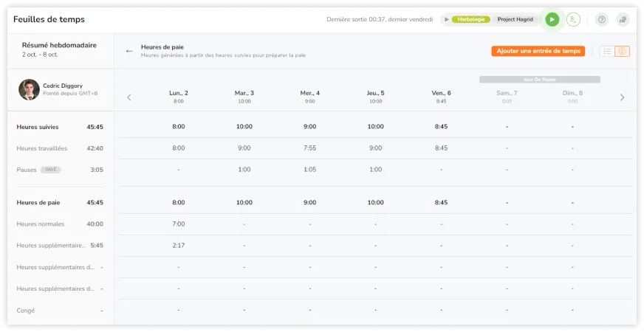This screenshot has width=644, height=332.
Task: Open the Ven., 6 day column header
Action: click(x=441, y=96)
